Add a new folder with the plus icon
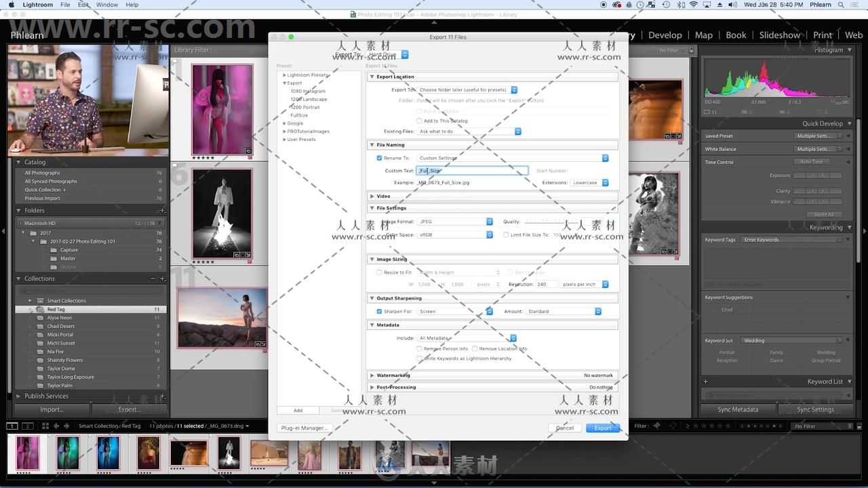Image resolution: width=868 pixels, height=488 pixels. click(162, 211)
